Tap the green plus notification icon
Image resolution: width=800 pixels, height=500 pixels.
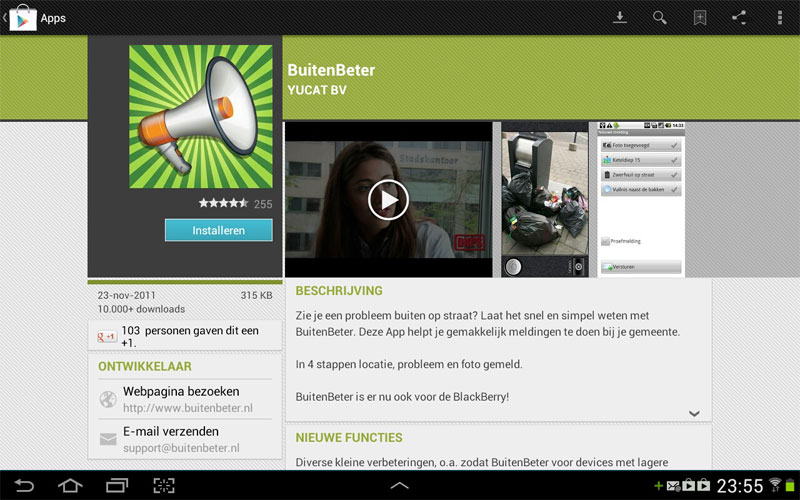(659, 485)
